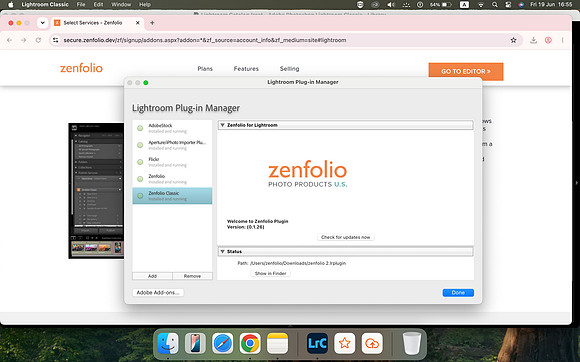Click Check for updates now
The image size is (580, 362).
pyautogui.click(x=345, y=237)
